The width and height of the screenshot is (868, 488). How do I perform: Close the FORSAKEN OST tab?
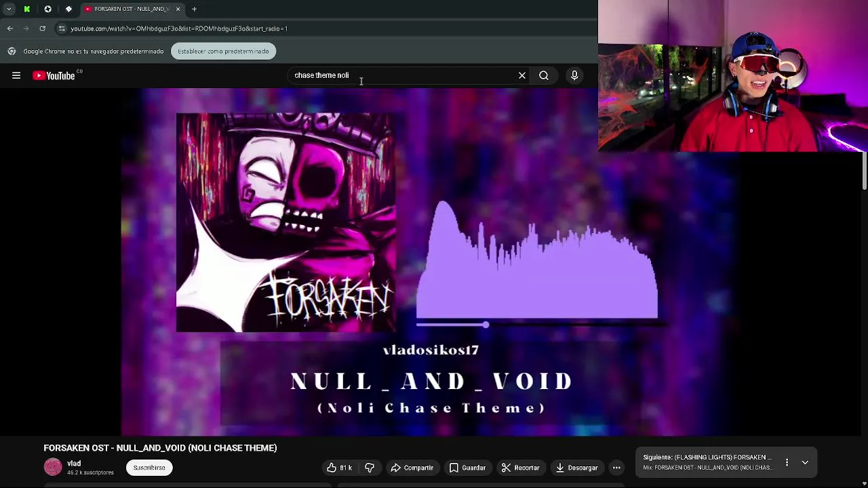coord(178,9)
